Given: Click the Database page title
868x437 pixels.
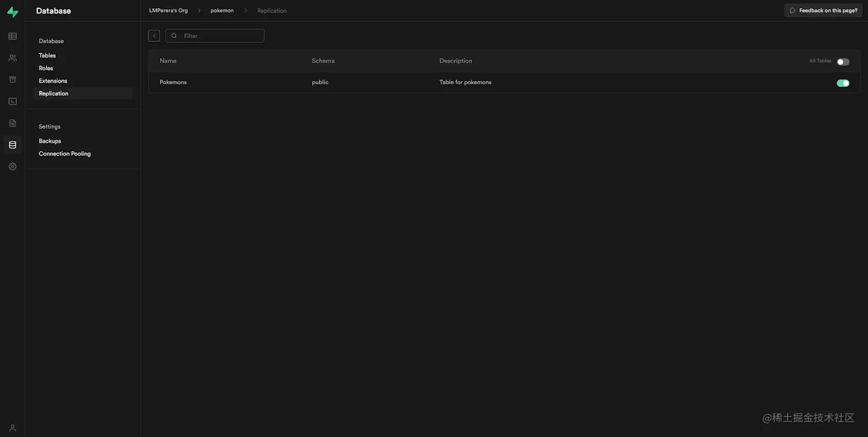Looking at the screenshot, I should (x=53, y=11).
